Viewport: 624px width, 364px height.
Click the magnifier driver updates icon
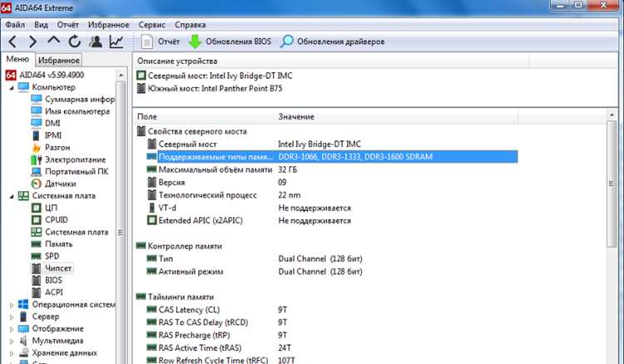pyautogui.click(x=286, y=42)
